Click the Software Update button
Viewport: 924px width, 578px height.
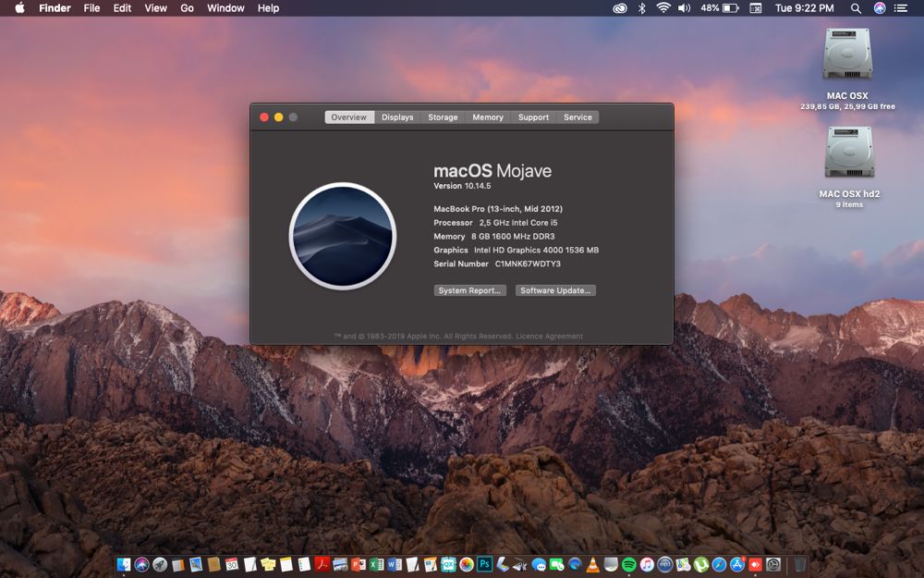pyautogui.click(x=555, y=290)
